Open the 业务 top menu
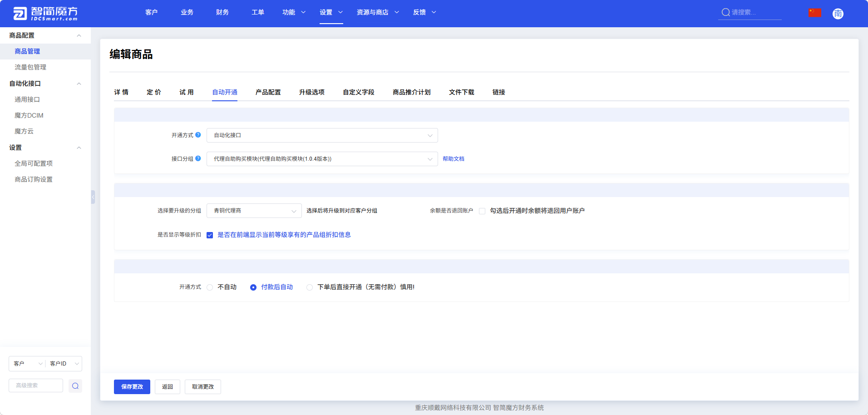Screen dimensions: 868x415 pos(187,12)
